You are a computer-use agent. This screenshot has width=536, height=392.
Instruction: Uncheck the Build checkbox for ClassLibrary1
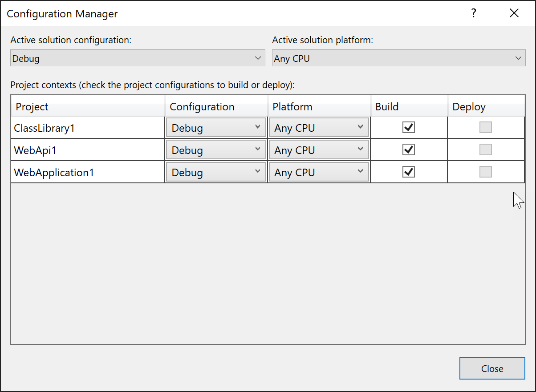[x=408, y=127]
